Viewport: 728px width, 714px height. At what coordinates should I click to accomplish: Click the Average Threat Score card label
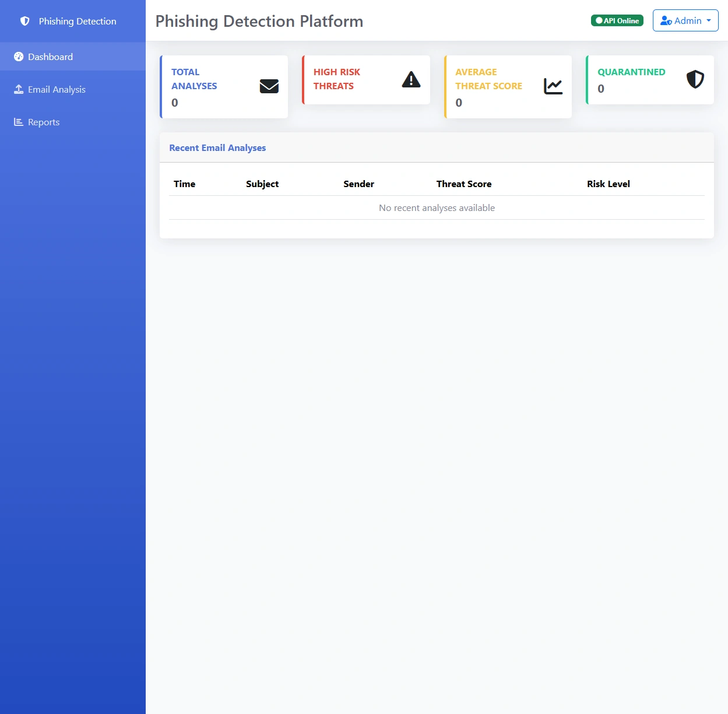pos(488,79)
